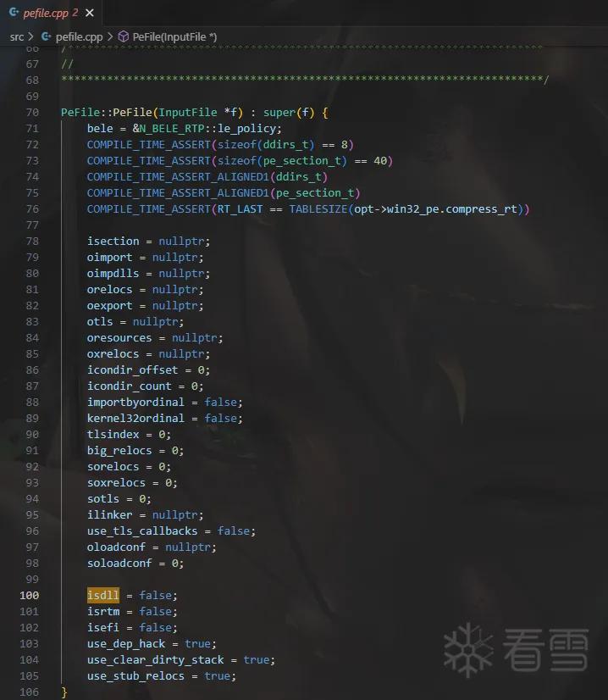Click the C++ file icon in tab

pos(14,13)
